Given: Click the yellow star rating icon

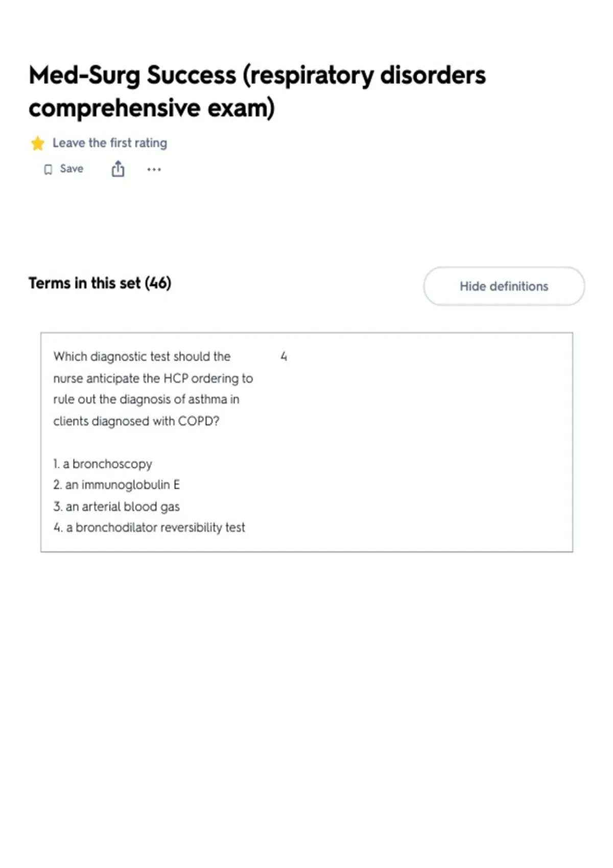Looking at the screenshot, I should pos(37,143).
